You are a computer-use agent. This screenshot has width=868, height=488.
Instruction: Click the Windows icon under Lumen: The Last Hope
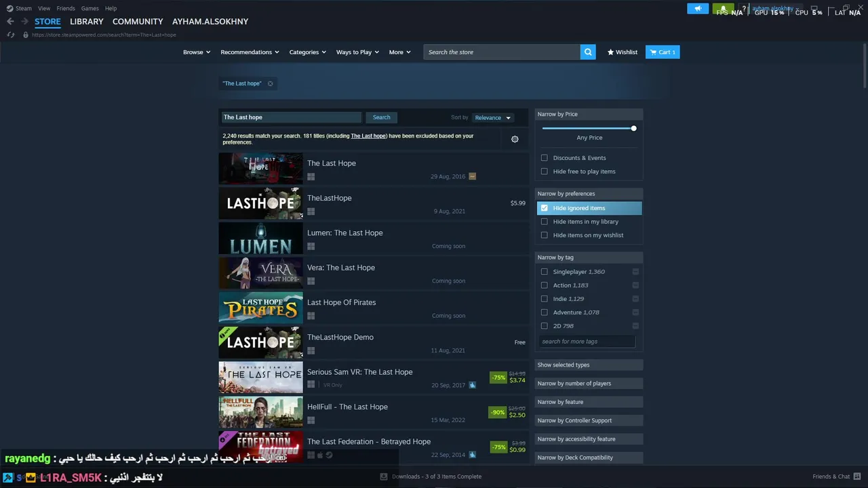tap(311, 246)
